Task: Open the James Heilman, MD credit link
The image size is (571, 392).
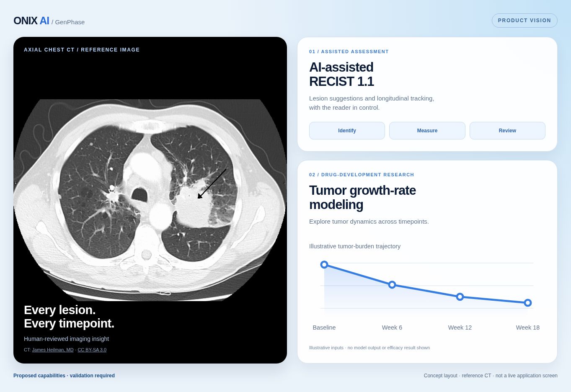Action: (53, 350)
